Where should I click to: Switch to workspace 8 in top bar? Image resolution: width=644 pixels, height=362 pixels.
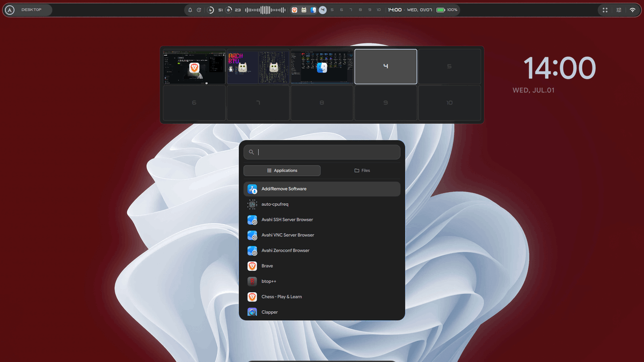[360, 10]
